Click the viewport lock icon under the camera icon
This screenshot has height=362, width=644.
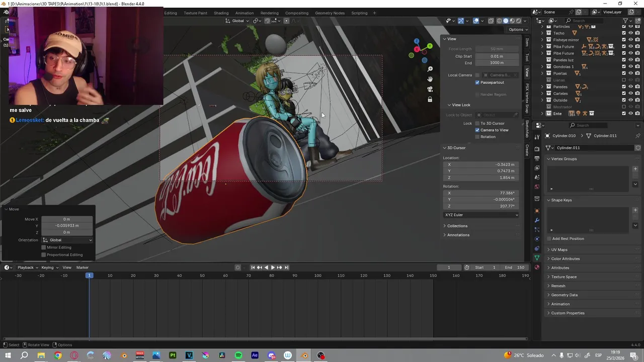pyautogui.click(x=430, y=100)
